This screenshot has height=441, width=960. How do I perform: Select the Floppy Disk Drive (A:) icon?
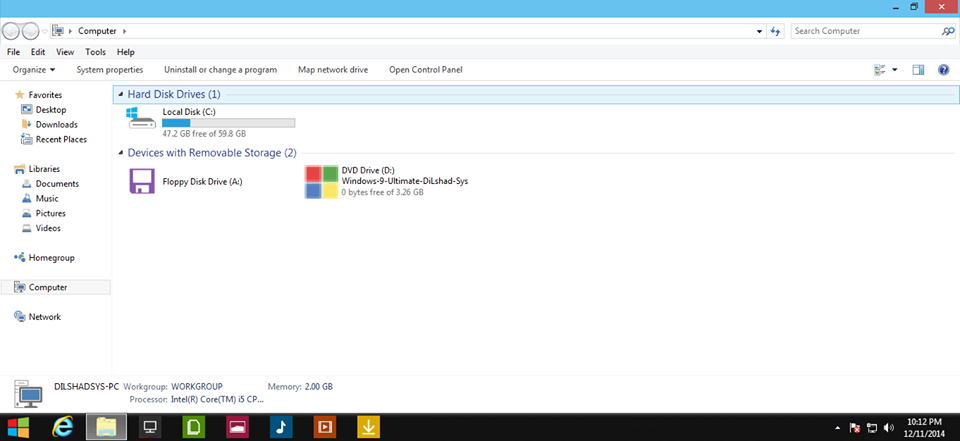(x=141, y=181)
